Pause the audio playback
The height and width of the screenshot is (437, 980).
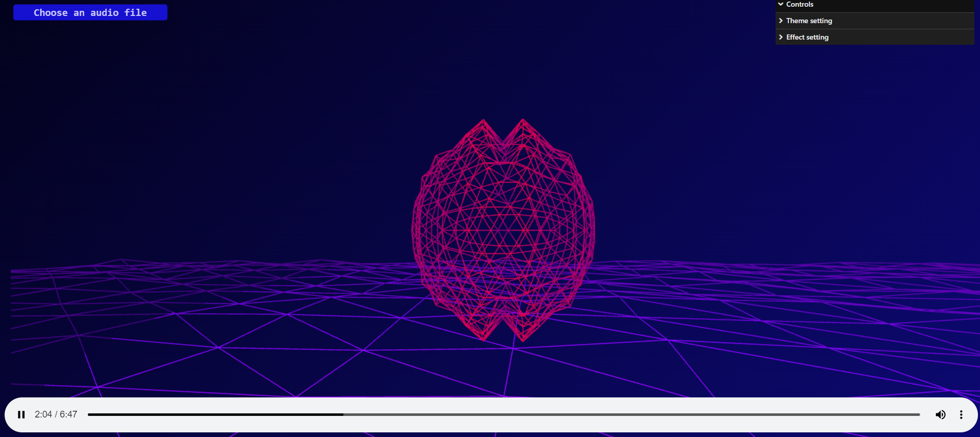point(21,414)
